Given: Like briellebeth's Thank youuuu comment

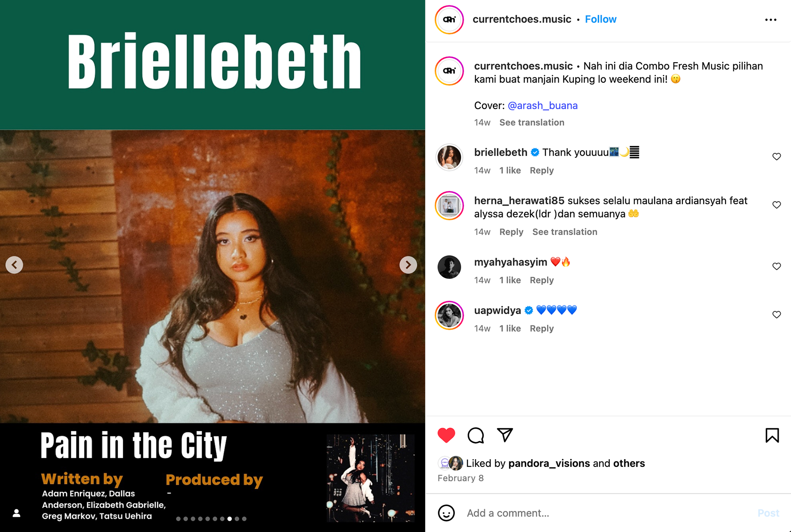Looking at the screenshot, I should pyautogui.click(x=777, y=156).
